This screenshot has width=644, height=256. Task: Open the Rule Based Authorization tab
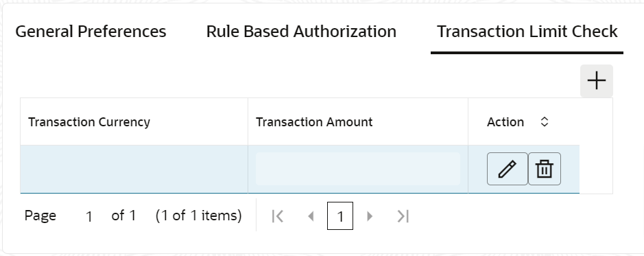[x=301, y=32]
